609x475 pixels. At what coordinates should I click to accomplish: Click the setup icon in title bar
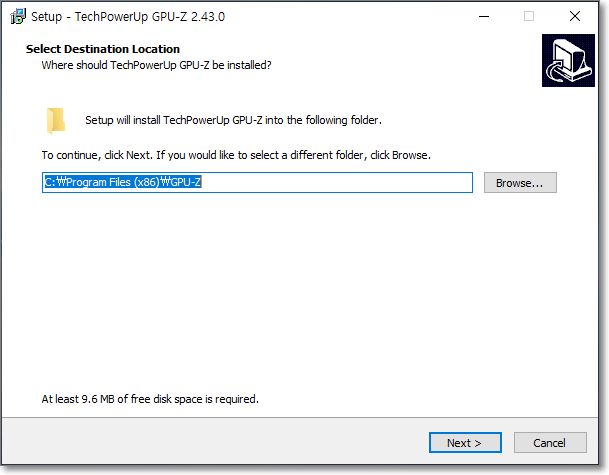click(18, 16)
